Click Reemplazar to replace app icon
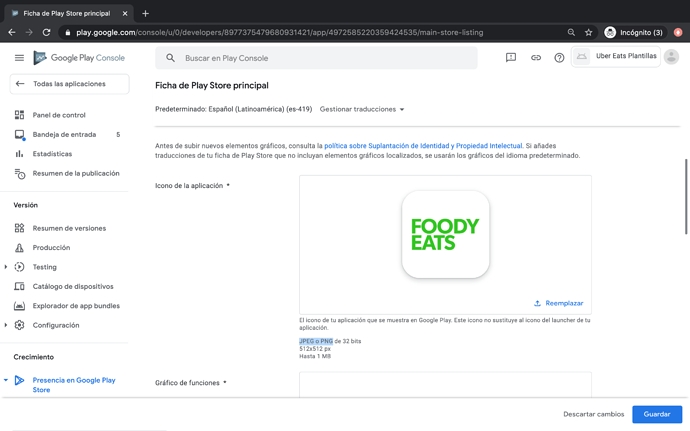This screenshot has width=690, height=431. click(559, 303)
